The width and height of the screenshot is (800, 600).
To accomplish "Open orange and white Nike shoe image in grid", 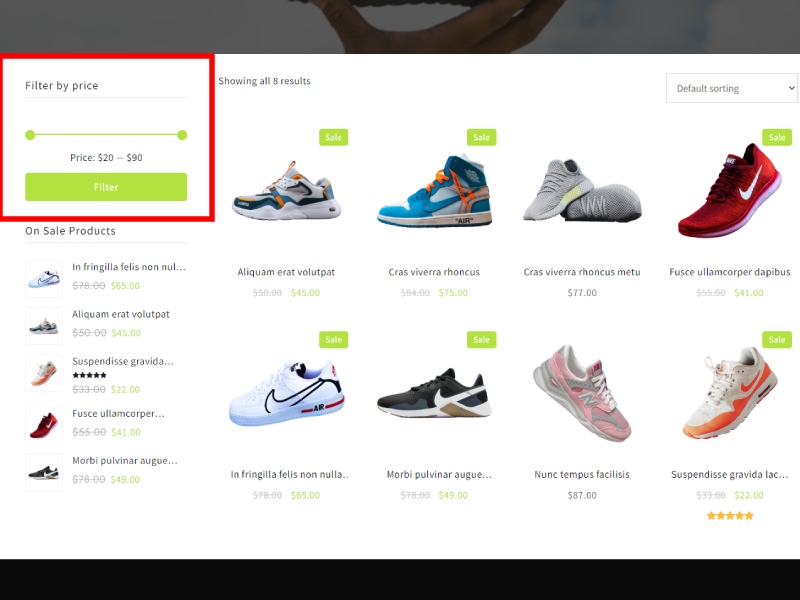I will (x=730, y=394).
